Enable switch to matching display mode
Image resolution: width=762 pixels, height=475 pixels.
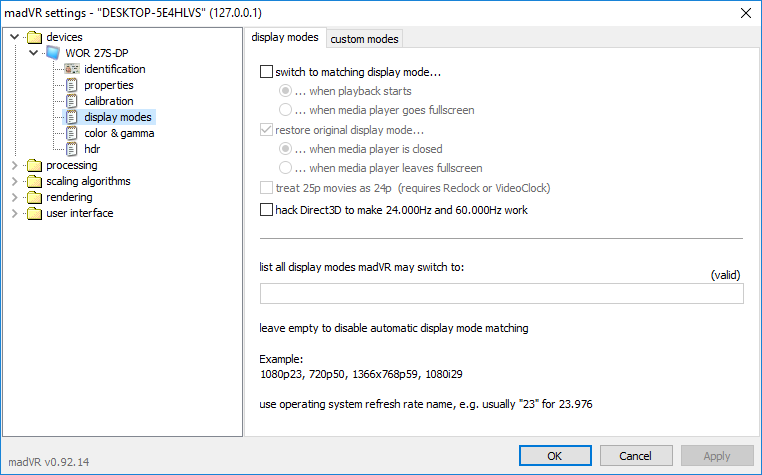tap(266, 72)
